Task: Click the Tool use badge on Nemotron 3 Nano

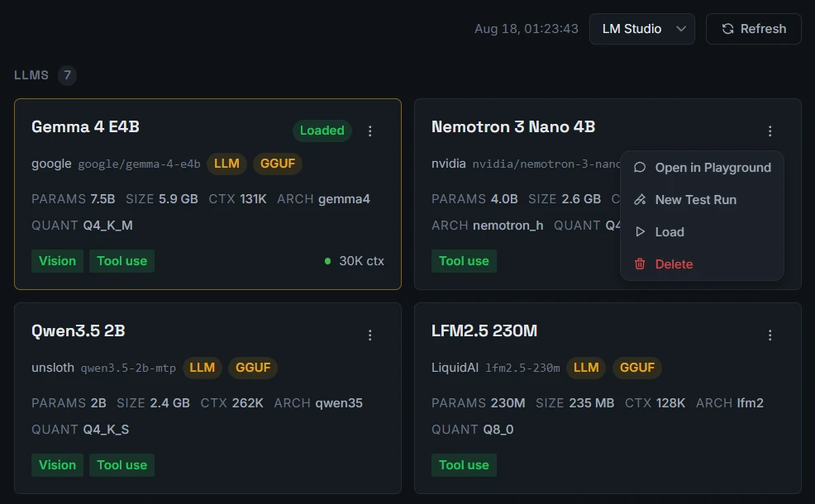Action: pos(464,261)
